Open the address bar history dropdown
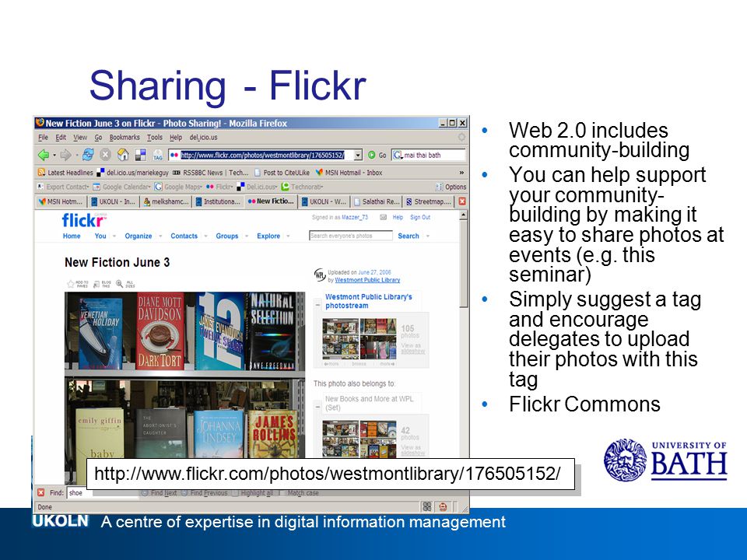The width and height of the screenshot is (747, 560). point(358,156)
